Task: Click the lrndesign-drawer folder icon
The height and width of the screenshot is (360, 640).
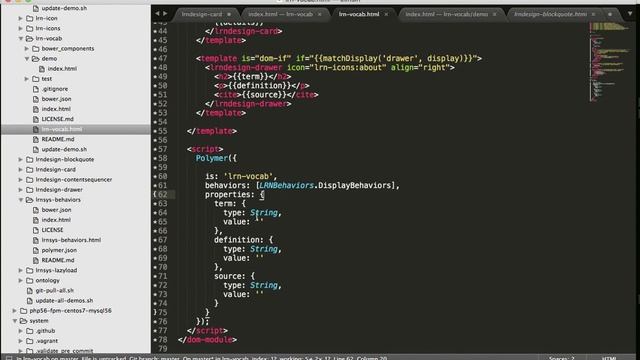Action: click(x=29, y=189)
